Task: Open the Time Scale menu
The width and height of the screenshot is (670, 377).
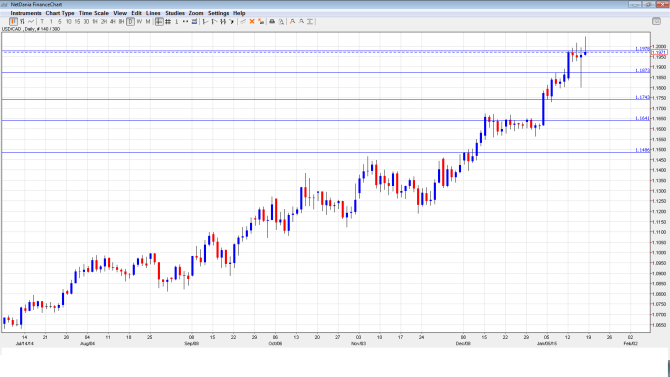Action: click(94, 13)
